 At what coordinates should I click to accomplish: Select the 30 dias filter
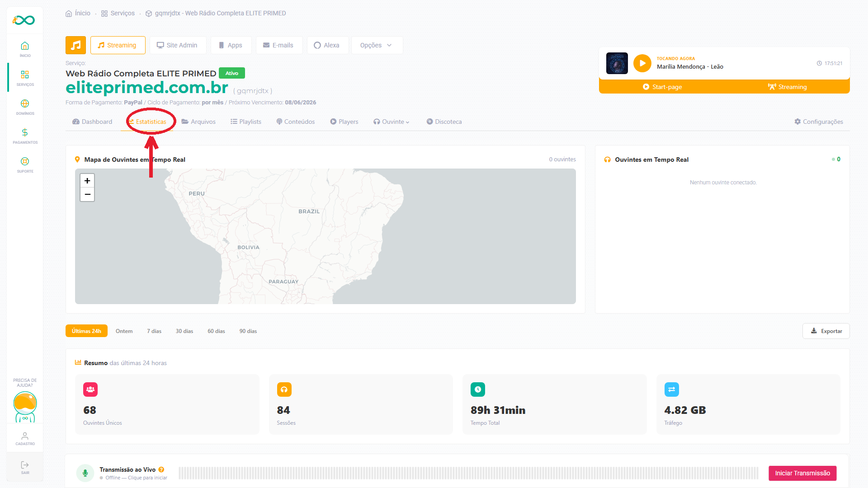tap(184, 331)
